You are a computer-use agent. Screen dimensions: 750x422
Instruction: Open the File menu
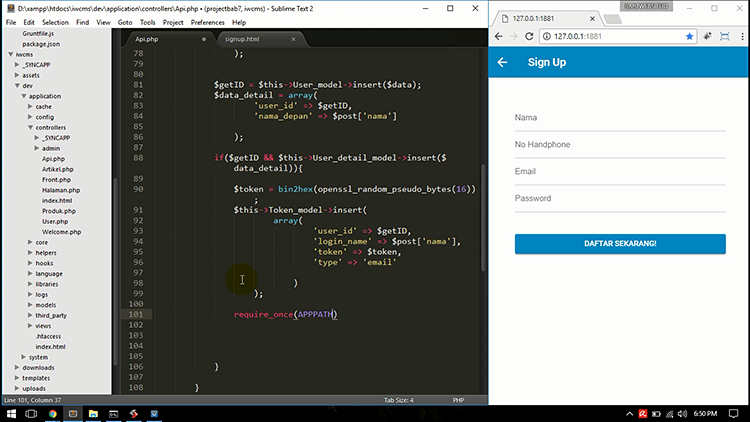(11, 22)
